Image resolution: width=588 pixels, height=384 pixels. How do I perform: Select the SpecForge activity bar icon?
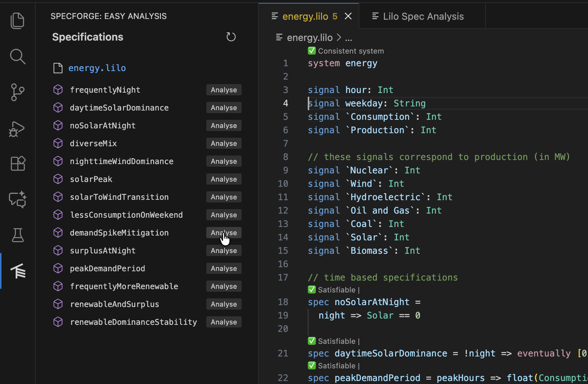click(17, 271)
